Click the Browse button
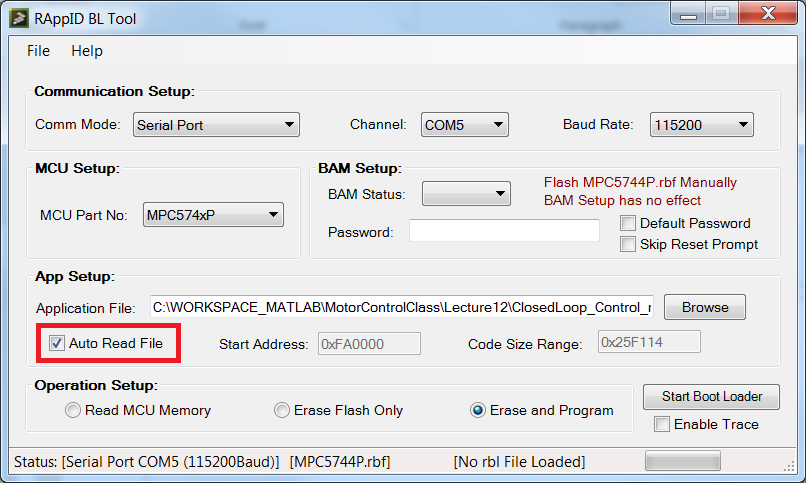Screen dimensions: 806x483 click(705, 307)
